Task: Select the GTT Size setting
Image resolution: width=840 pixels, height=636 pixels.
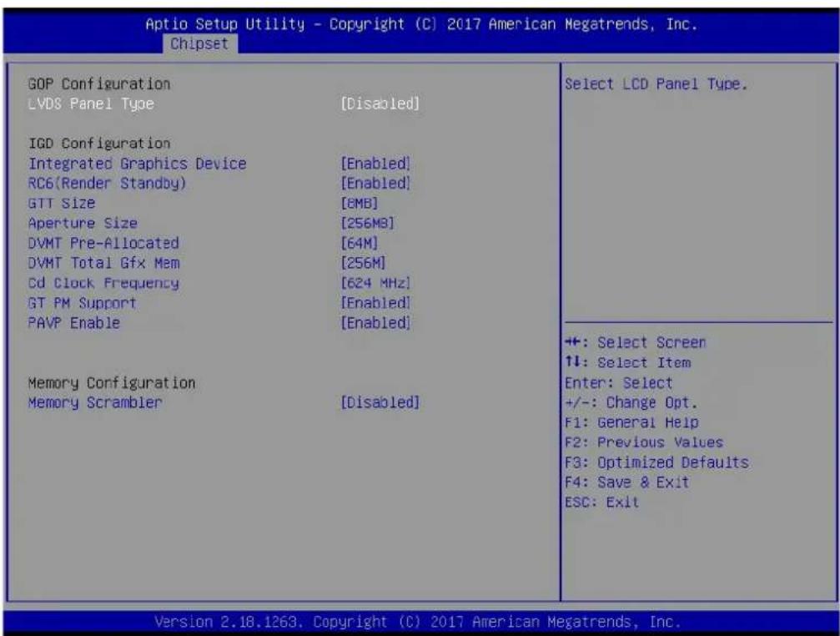Action: 62,203
